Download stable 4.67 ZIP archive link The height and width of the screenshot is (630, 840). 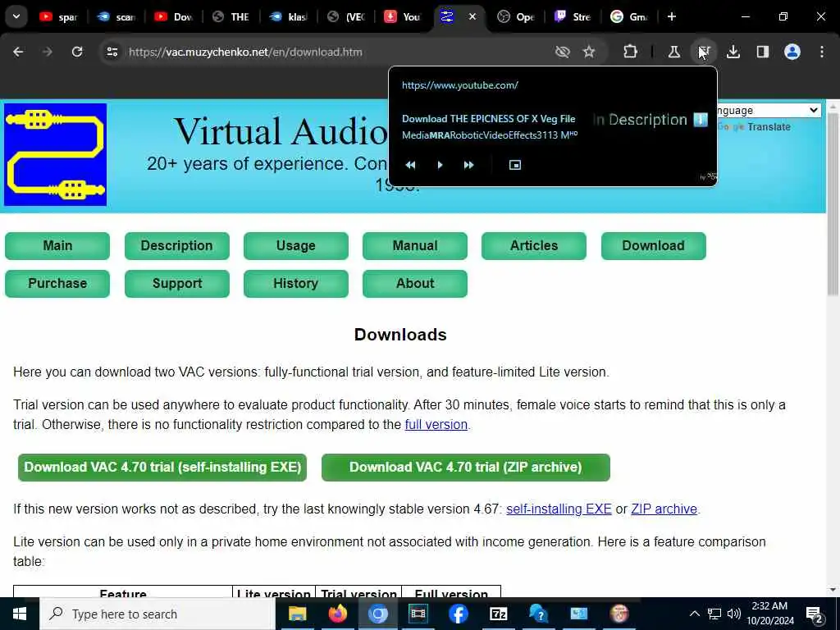pos(664,509)
